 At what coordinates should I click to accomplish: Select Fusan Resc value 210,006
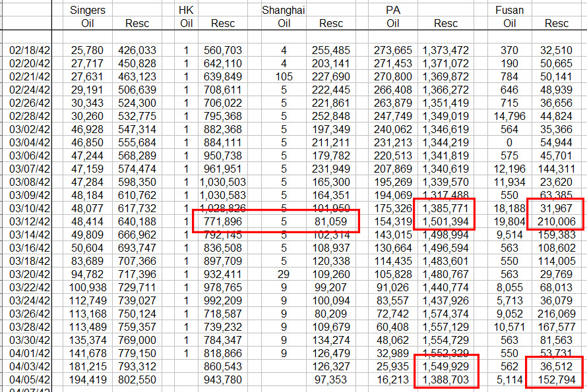556,222
